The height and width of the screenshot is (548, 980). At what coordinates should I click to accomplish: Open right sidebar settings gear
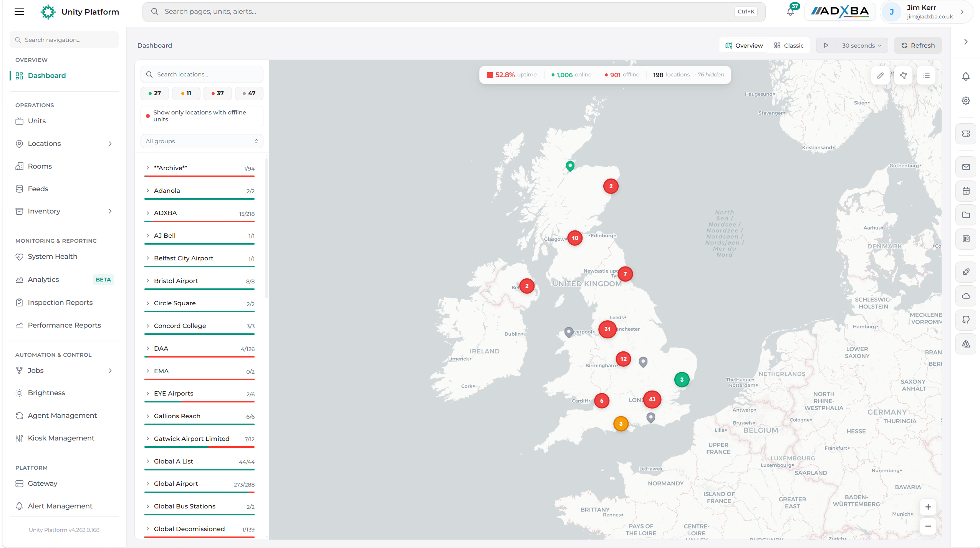point(965,101)
